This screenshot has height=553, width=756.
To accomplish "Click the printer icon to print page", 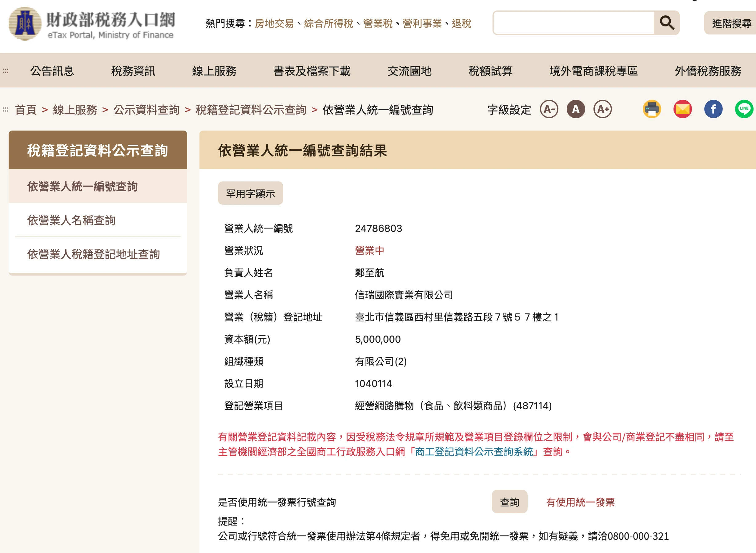I will coord(652,109).
